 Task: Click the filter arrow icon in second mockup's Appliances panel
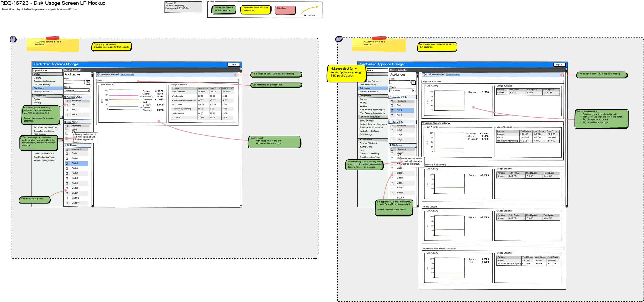[414, 82]
